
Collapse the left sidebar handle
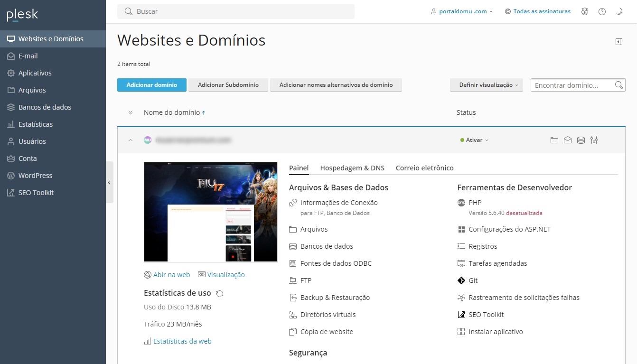pos(110,182)
